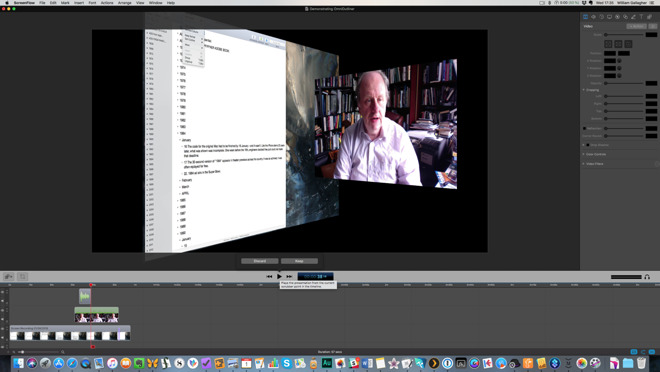This screenshot has width=660, height=372.
Task: Open the Touch Callout inspector tab
Action: [x=625, y=17]
